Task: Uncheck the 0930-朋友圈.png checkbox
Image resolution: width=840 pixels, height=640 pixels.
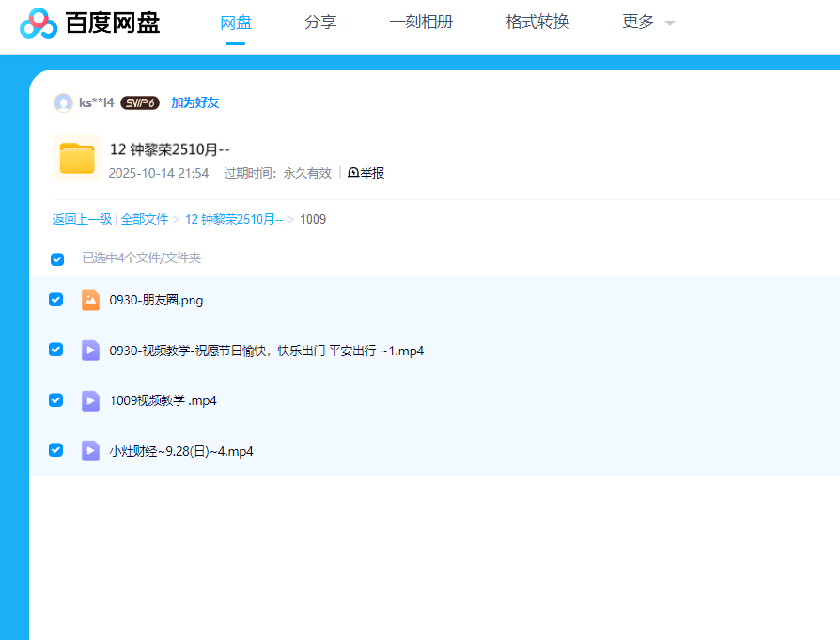Action: click(x=56, y=300)
